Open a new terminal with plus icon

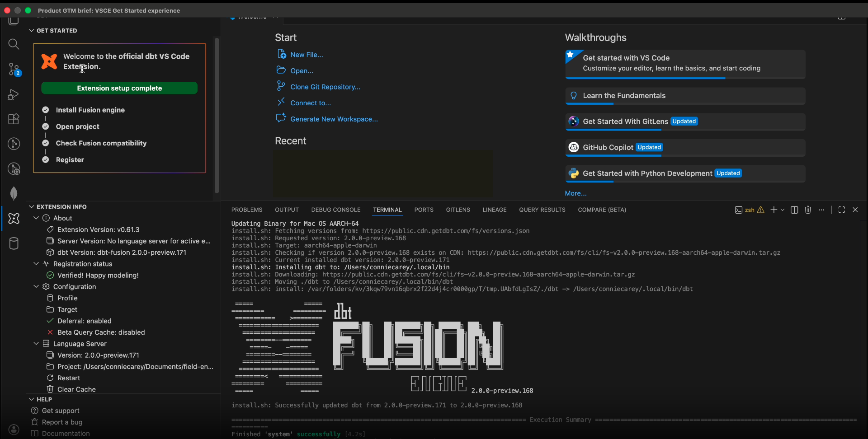(x=774, y=210)
